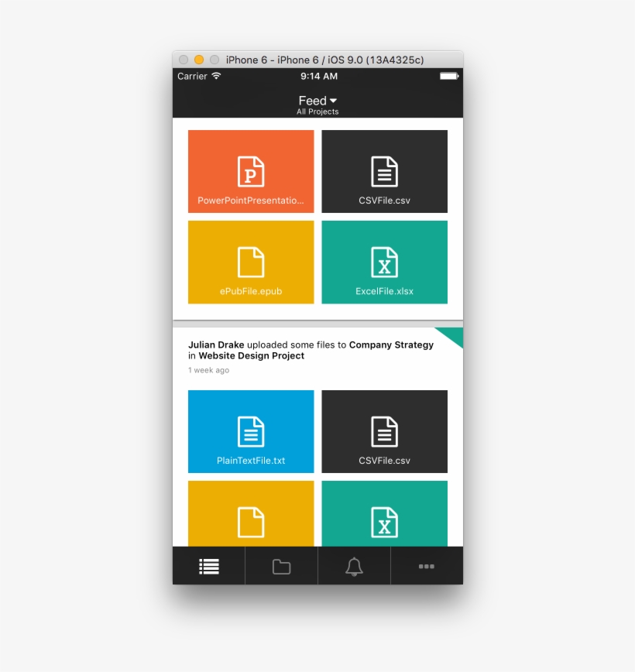
Task: Tap the battery indicator in the status bar
Action: coord(448,76)
